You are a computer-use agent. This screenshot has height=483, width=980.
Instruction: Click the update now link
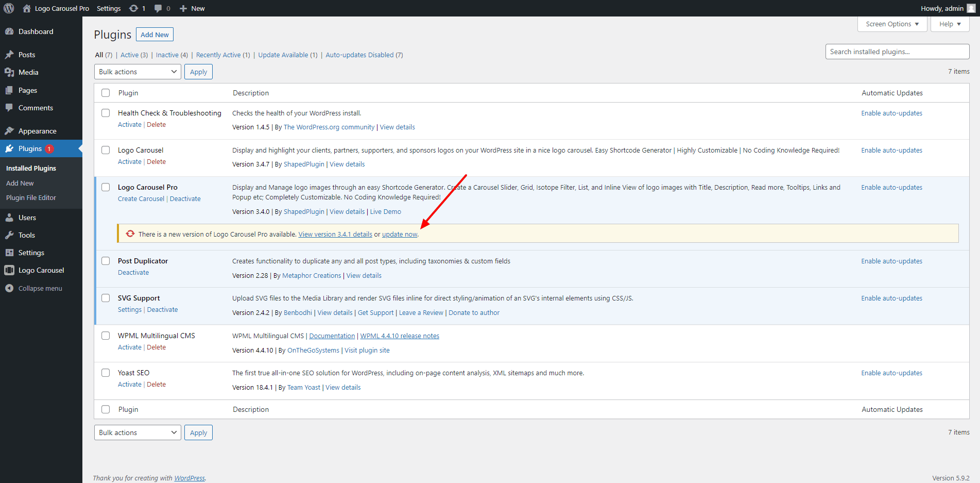[x=399, y=235]
